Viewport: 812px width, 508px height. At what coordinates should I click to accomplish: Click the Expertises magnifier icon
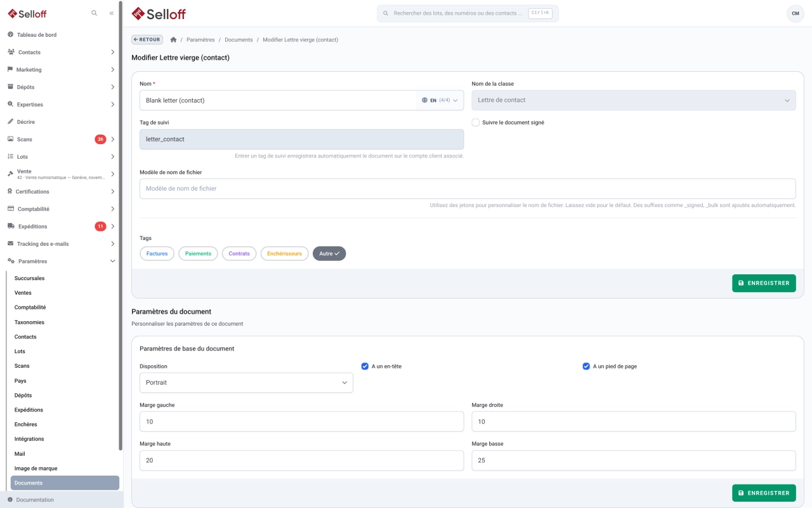coord(10,104)
